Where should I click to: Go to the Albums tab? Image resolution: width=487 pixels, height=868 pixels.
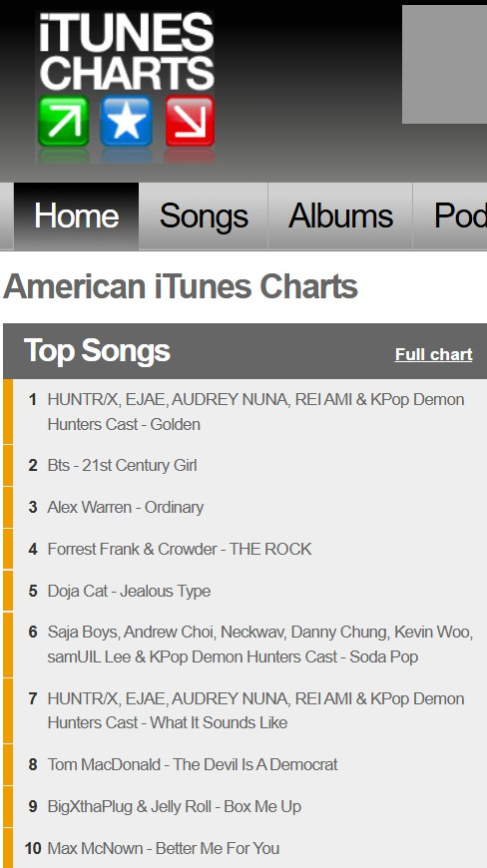click(340, 216)
